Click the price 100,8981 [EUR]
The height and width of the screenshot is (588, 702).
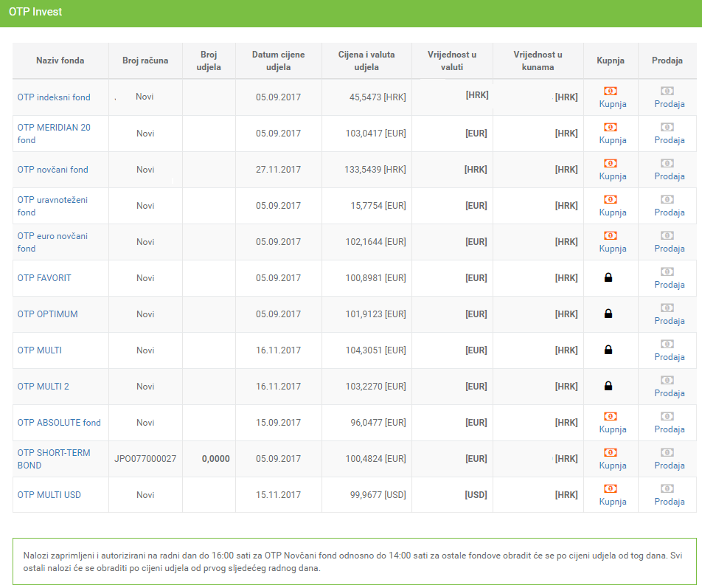375,278
